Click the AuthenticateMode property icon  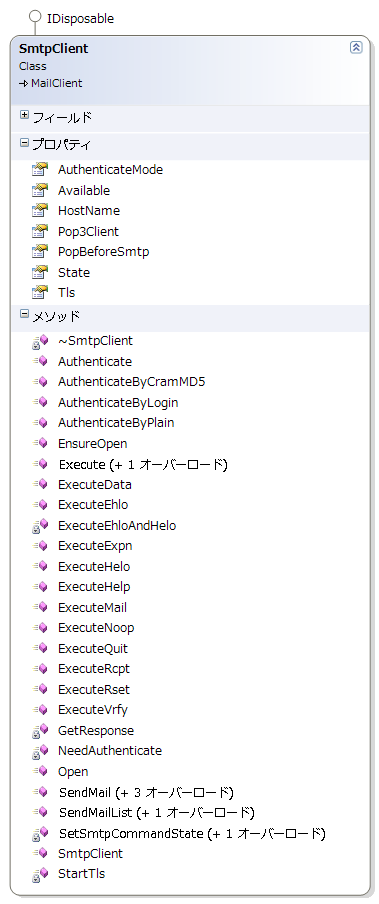(x=40, y=170)
